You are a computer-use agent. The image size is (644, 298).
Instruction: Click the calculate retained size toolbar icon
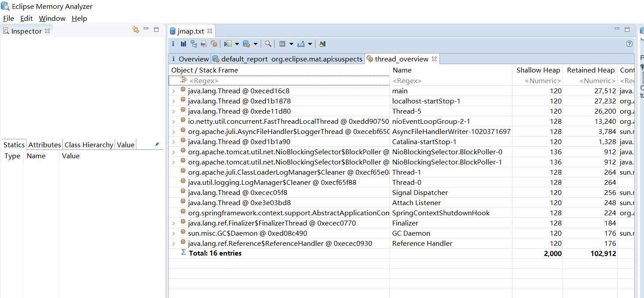(x=282, y=44)
